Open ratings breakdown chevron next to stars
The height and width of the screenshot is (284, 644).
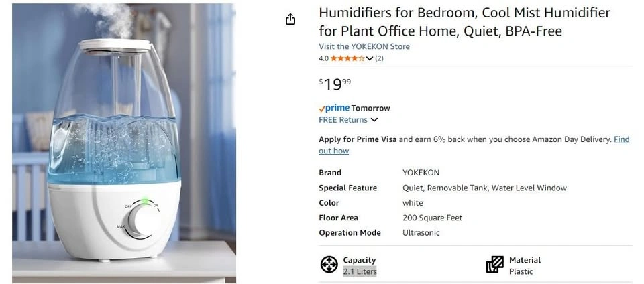[x=370, y=58]
